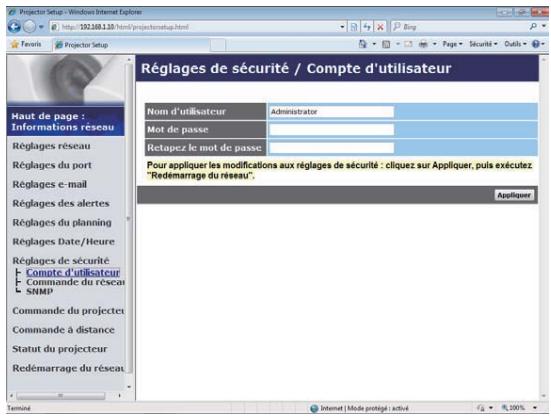Open Commande du projecteur
This screenshot has height=418, width=551.
(x=68, y=311)
